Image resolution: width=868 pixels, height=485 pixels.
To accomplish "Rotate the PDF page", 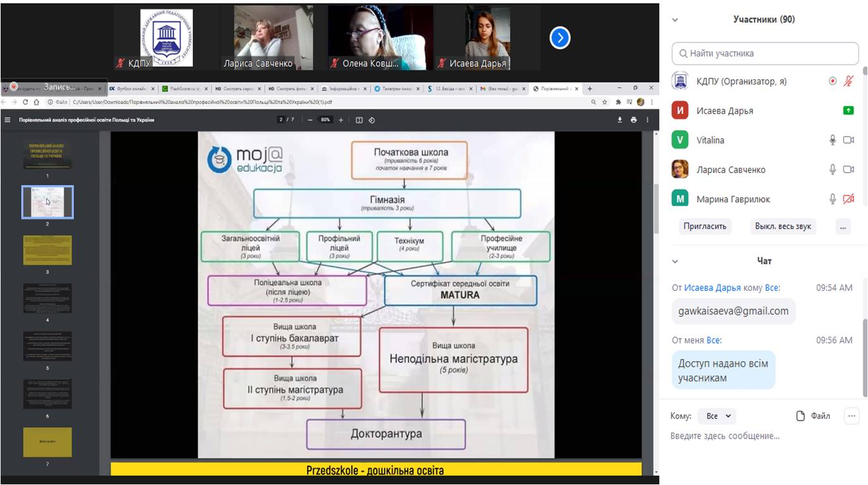I will (372, 120).
